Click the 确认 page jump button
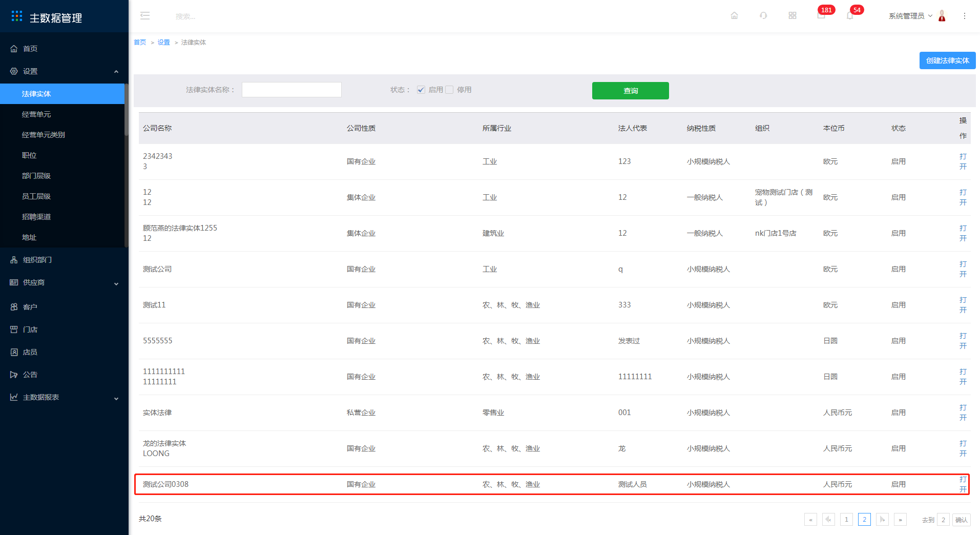Image resolution: width=980 pixels, height=535 pixels. [962, 520]
